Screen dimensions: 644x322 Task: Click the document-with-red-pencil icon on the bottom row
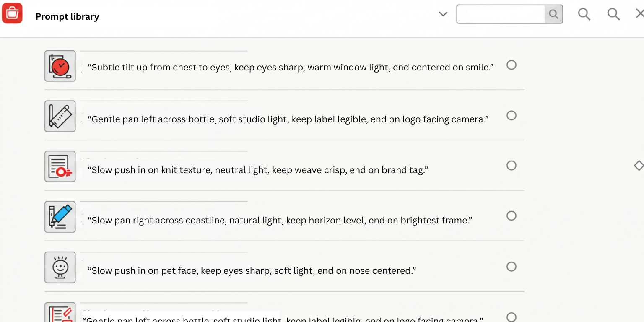click(60, 314)
